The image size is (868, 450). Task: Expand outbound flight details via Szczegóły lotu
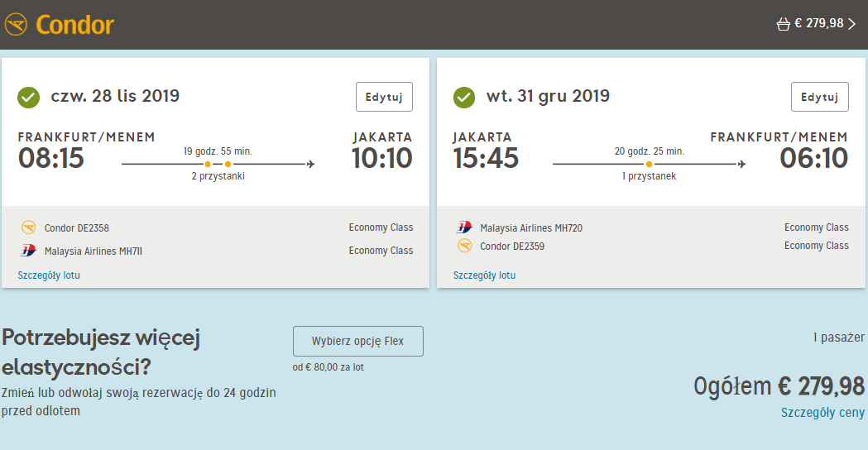[x=49, y=275]
